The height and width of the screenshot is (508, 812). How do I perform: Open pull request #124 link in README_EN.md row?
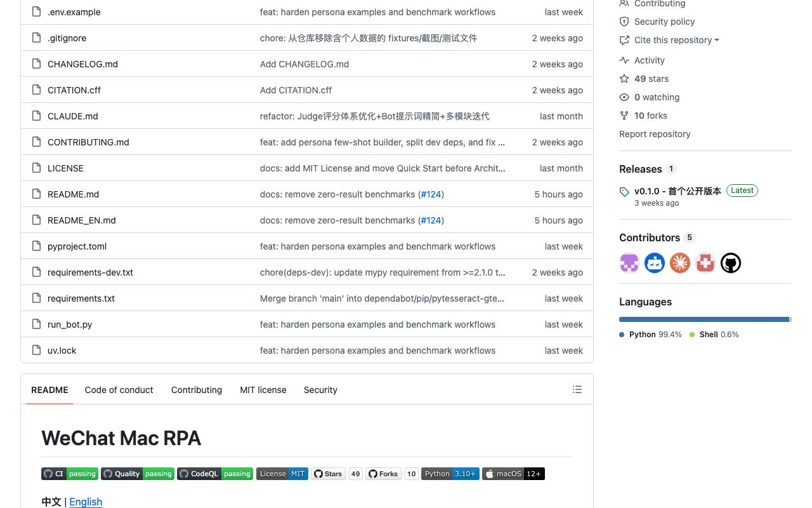pyautogui.click(x=431, y=220)
